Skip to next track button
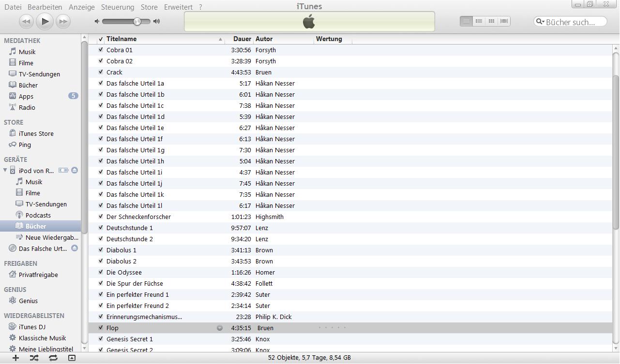The width and height of the screenshot is (620, 364). point(63,21)
